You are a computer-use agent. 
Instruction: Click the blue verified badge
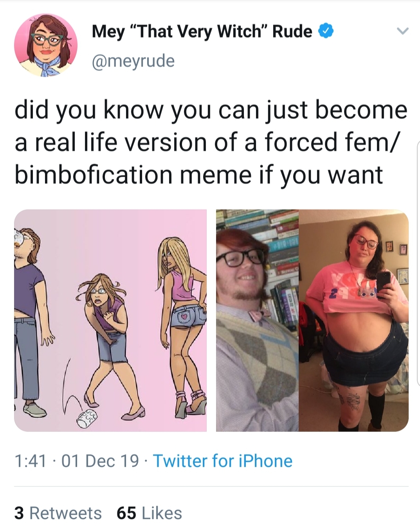326,31
